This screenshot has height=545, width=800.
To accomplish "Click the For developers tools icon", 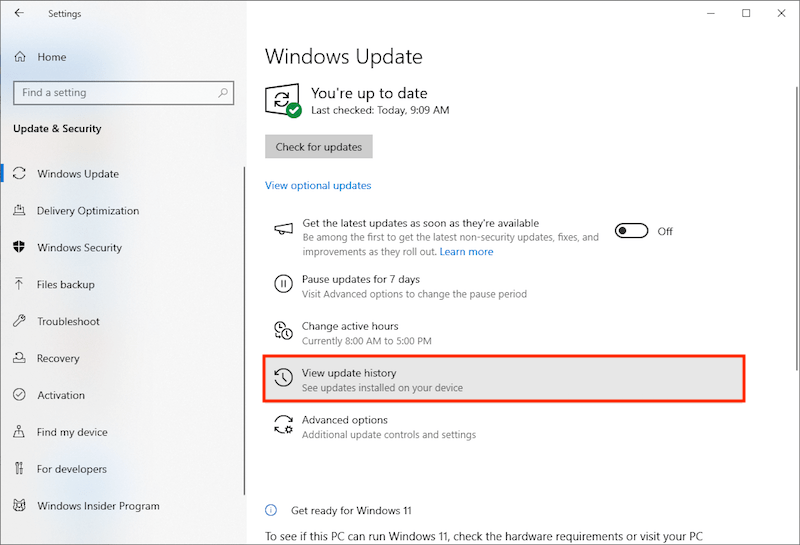I will (19, 468).
